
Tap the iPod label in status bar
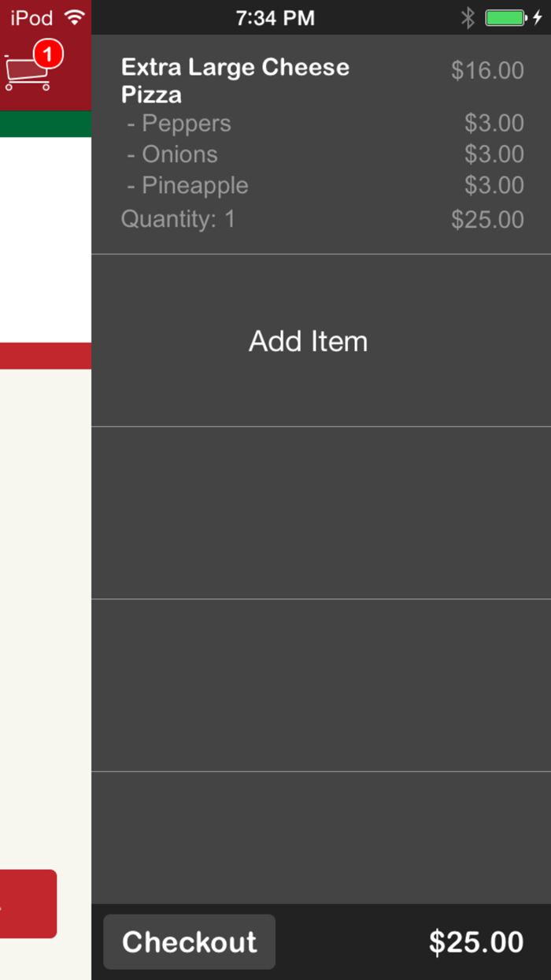click(x=31, y=17)
